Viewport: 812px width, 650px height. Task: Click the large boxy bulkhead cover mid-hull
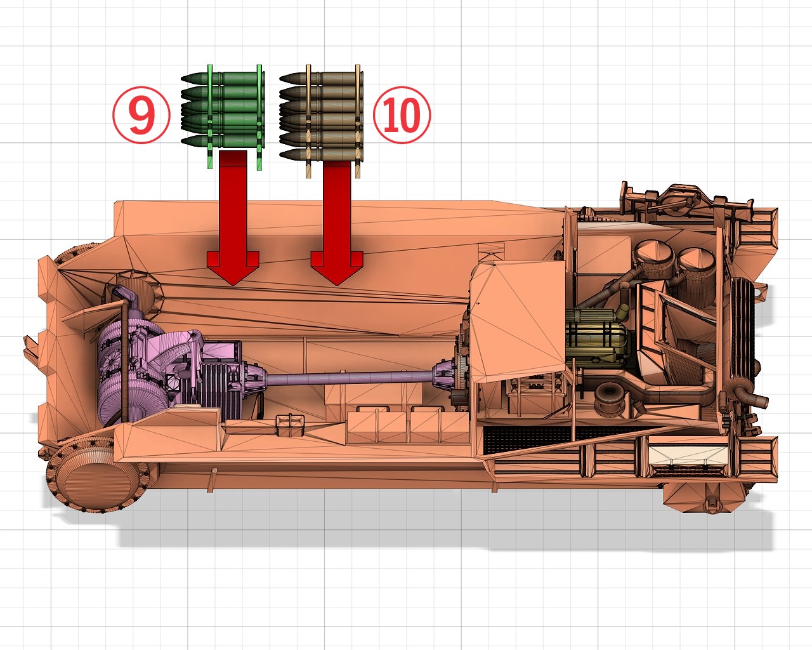(517, 324)
